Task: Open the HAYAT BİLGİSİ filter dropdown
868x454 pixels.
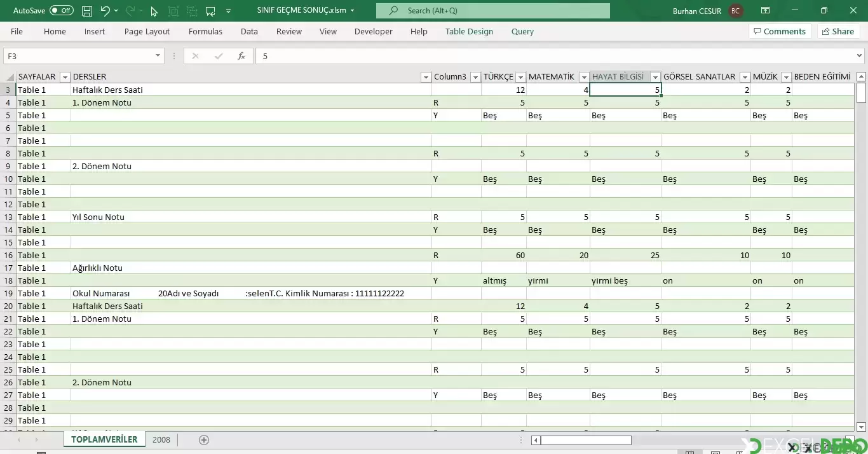Action: pos(655,77)
